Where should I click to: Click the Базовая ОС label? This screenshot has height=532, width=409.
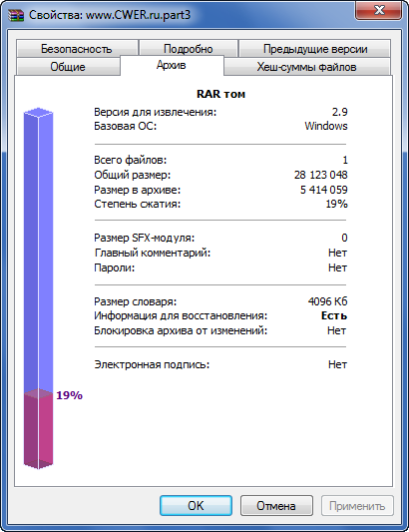pyautogui.click(x=125, y=126)
